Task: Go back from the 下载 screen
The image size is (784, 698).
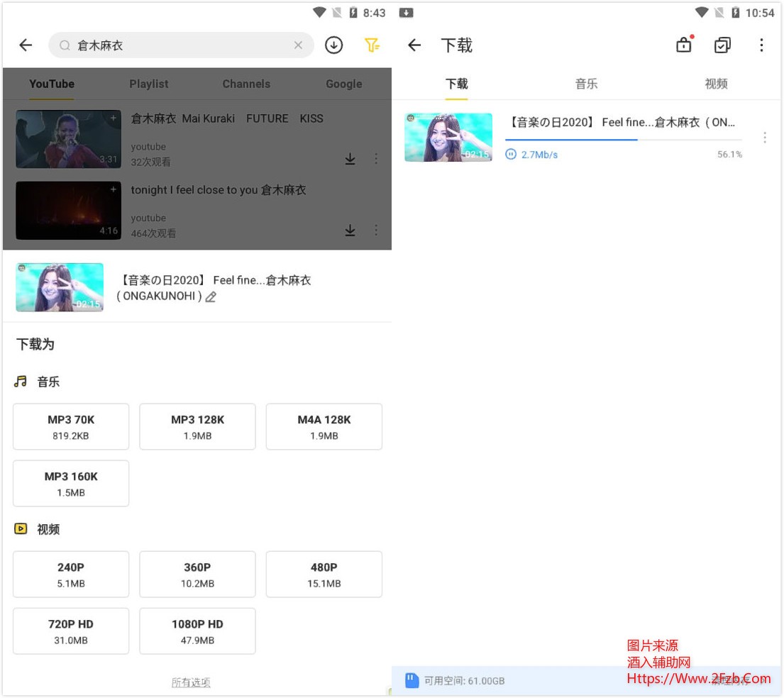Action: [414, 45]
